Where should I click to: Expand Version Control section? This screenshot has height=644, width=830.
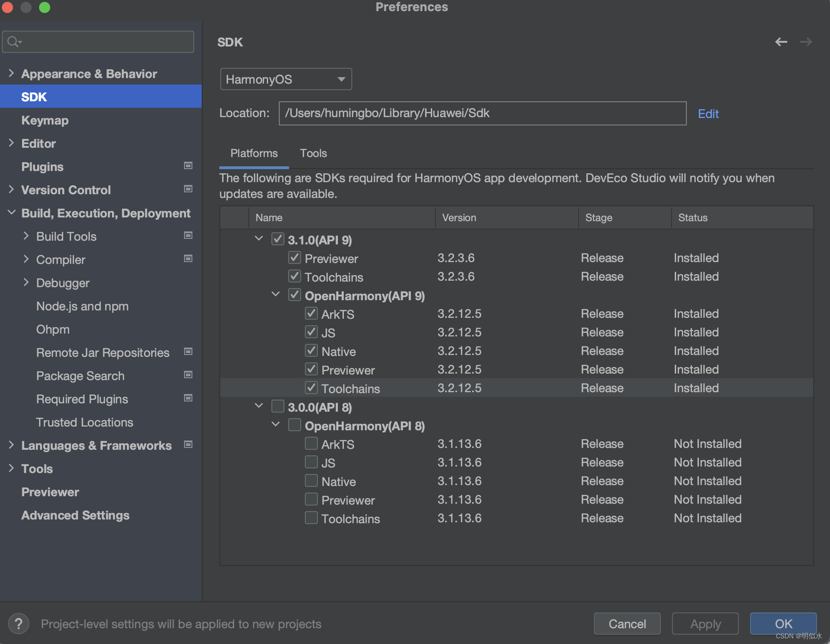(12, 190)
